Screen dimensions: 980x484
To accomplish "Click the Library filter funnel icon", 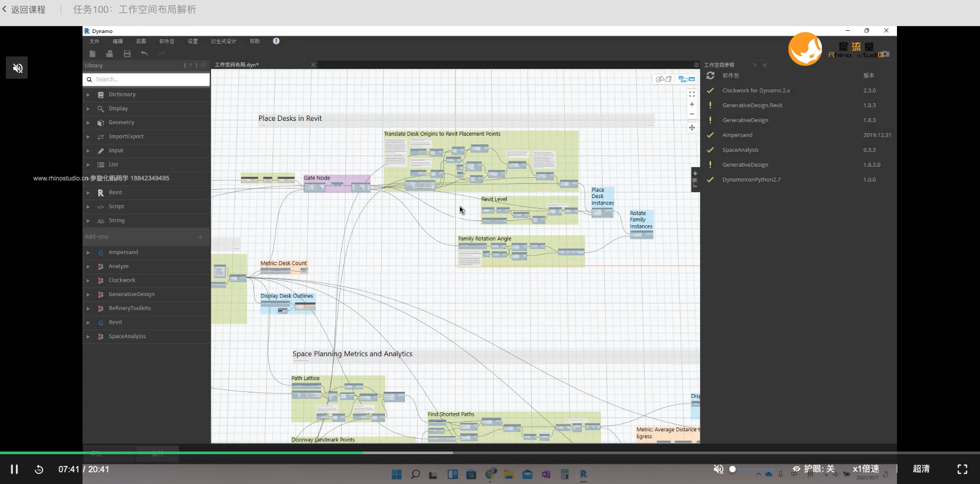I will (191, 65).
